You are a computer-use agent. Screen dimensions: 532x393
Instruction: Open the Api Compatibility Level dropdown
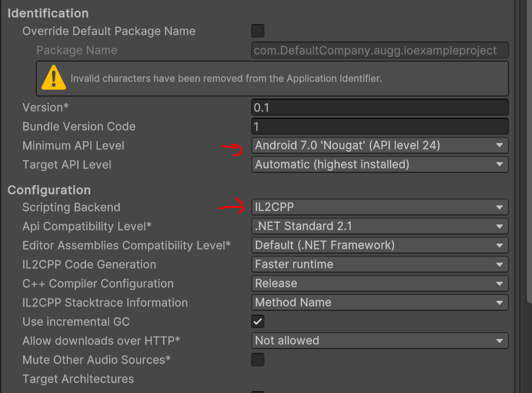[x=379, y=226]
